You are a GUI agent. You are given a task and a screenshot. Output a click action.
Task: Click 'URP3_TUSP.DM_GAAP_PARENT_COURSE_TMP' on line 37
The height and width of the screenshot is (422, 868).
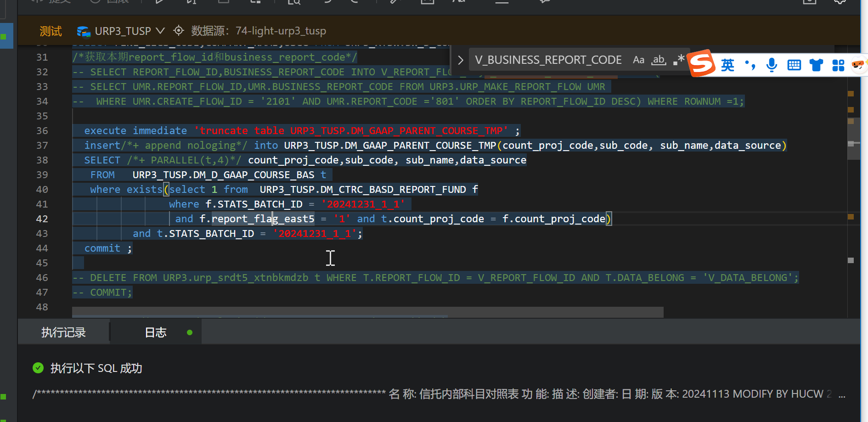[390, 146]
